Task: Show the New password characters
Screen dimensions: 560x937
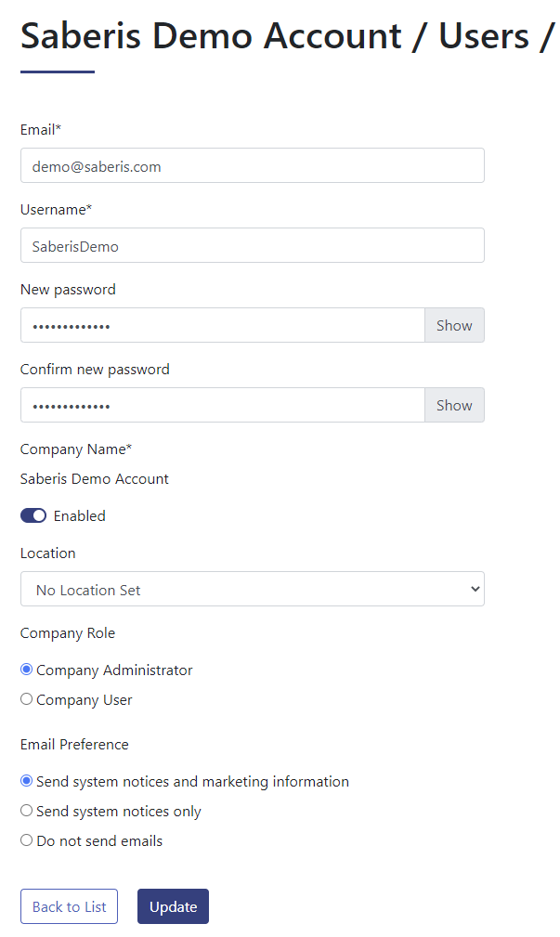Action: click(x=454, y=326)
